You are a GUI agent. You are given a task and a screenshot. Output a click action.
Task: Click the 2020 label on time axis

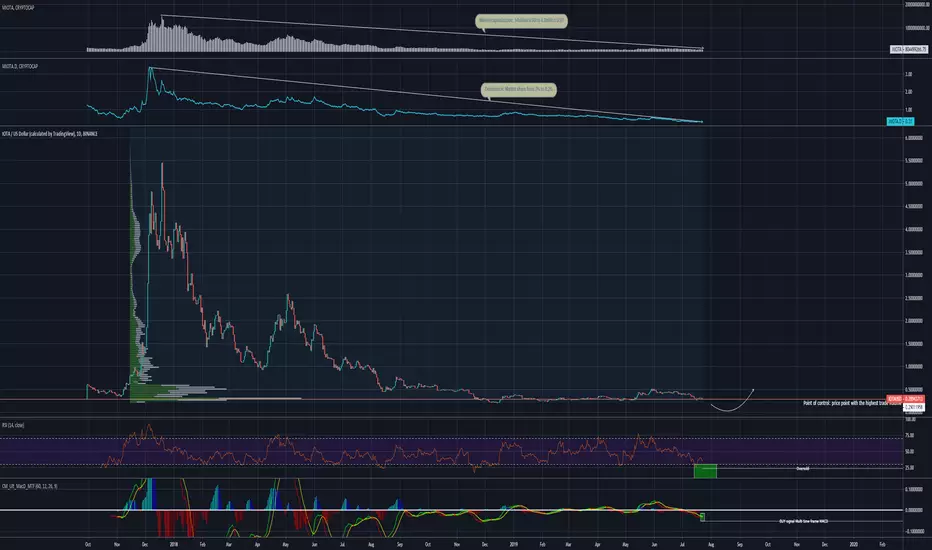click(x=854, y=544)
